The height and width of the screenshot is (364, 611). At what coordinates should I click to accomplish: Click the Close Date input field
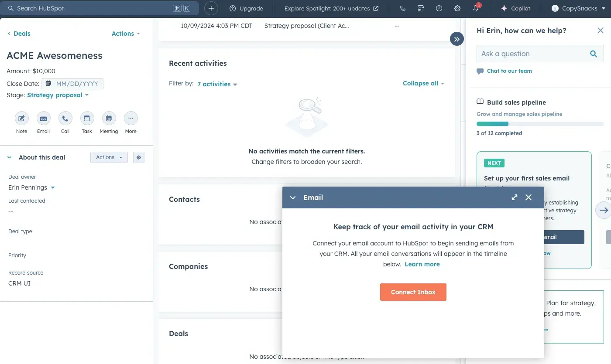[72, 84]
